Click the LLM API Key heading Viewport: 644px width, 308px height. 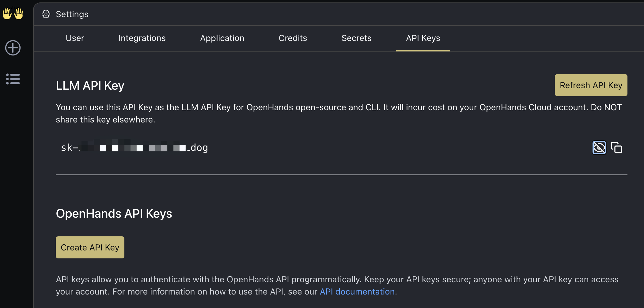click(x=90, y=85)
